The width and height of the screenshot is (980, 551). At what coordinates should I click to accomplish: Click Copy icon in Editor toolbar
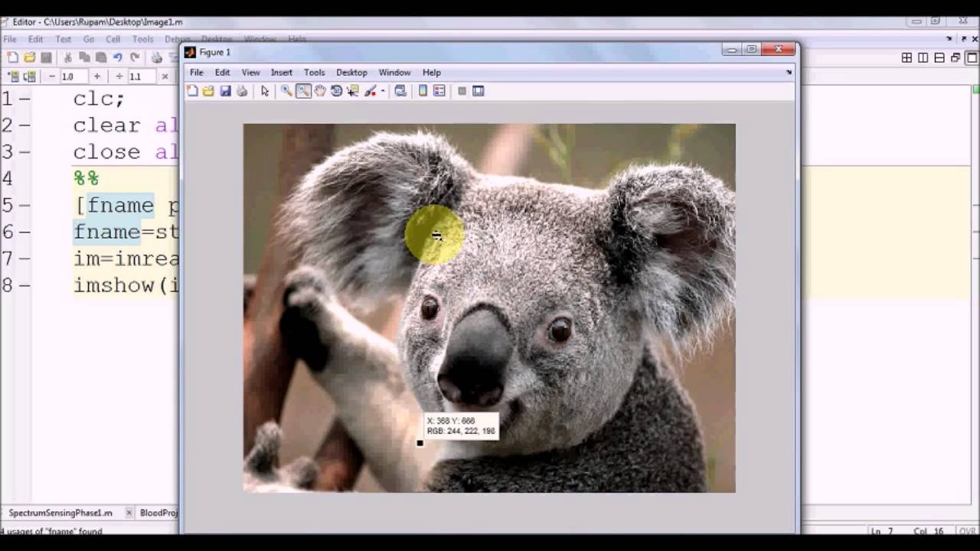click(84, 57)
